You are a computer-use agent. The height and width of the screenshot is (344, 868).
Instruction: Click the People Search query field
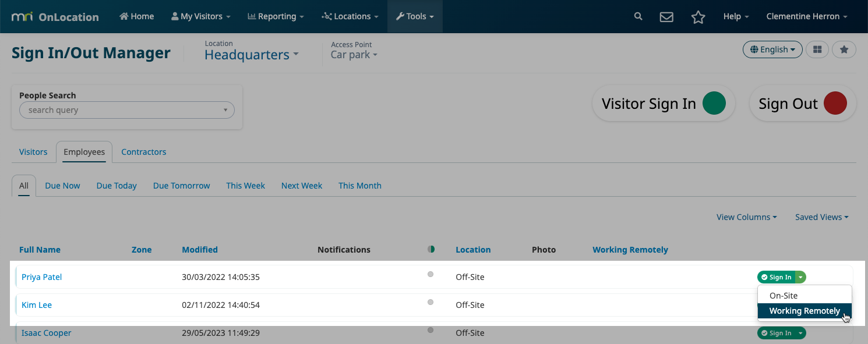pyautogui.click(x=127, y=110)
